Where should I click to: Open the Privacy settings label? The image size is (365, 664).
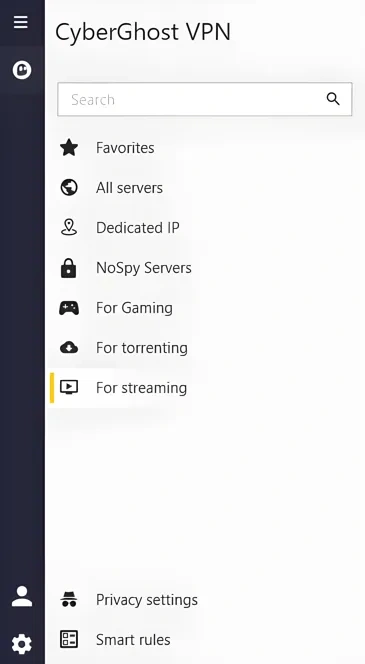point(147,600)
